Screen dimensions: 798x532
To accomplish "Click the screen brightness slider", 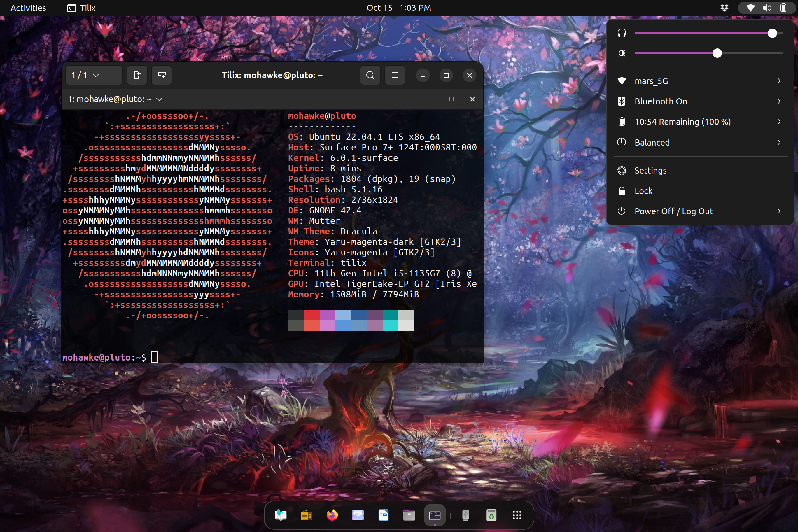I will click(x=708, y=53).
